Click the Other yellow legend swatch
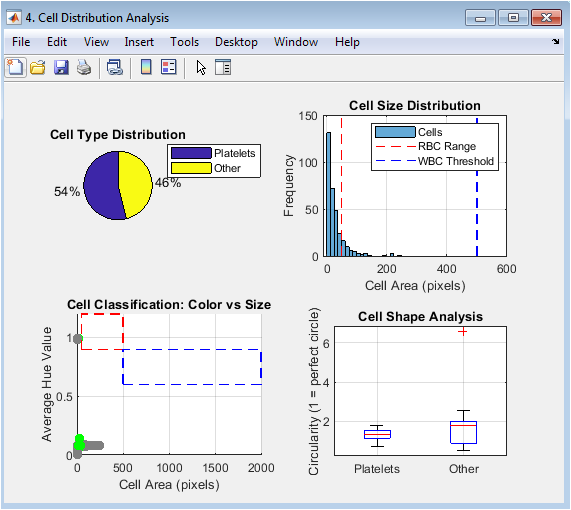Image resolution: width=571 pixels, height=510 pixels. pos(191,168)
